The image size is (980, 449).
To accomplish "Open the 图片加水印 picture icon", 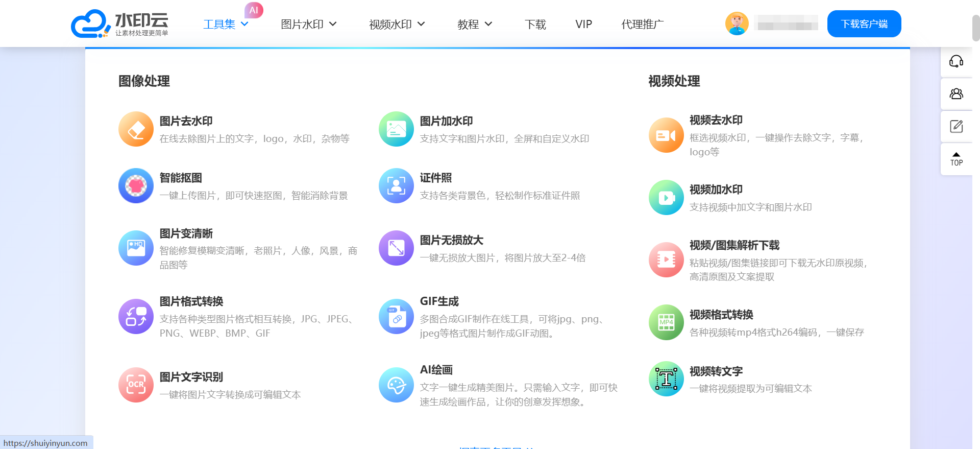I will pyautogui.click(x=396, y=129).
